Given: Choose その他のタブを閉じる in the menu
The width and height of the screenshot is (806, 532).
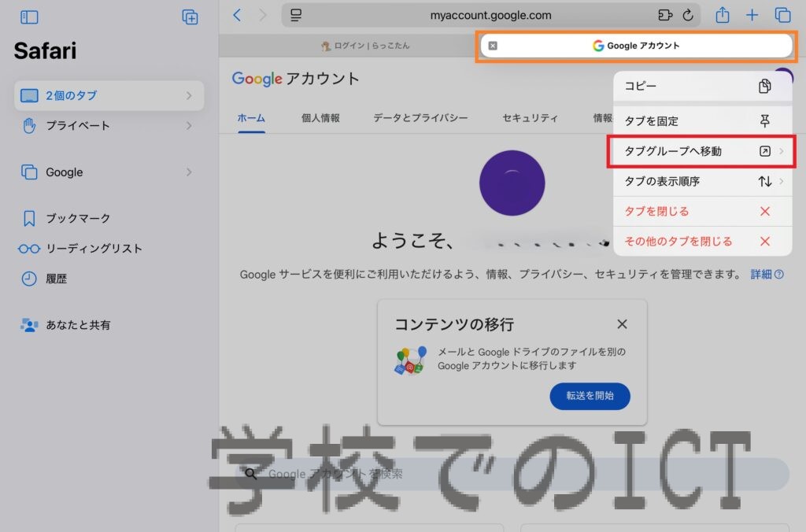Looking at the screenshot, I should [703, 241].
